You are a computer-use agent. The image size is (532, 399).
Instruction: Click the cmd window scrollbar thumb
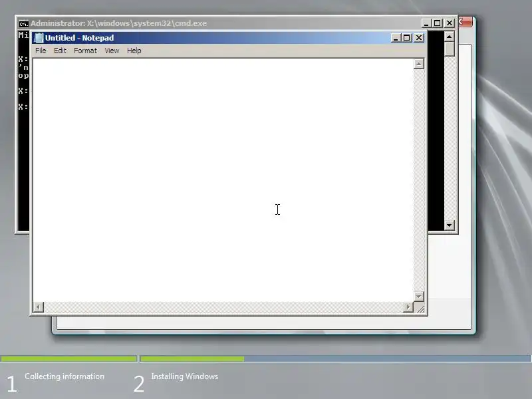[x=450, y=49]
